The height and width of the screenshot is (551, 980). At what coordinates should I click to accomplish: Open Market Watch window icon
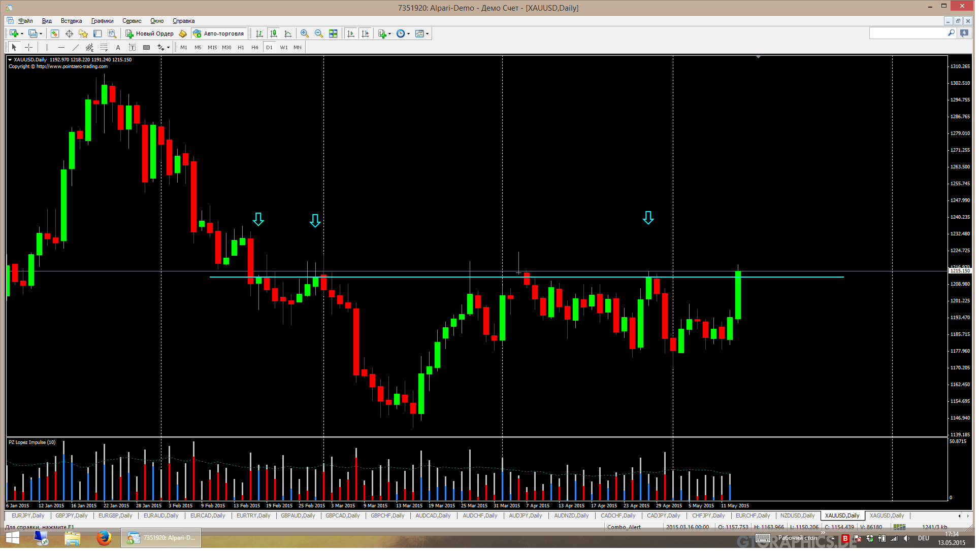point(55,33)
